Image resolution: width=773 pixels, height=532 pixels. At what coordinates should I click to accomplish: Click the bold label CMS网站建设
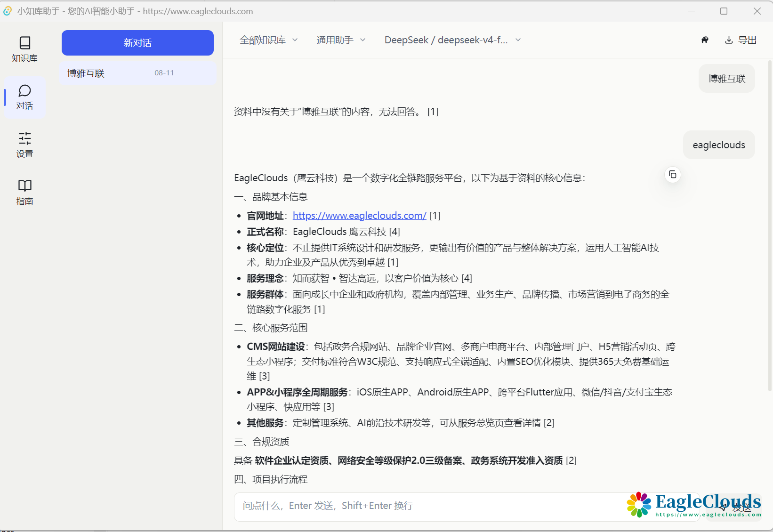[276, 347]
